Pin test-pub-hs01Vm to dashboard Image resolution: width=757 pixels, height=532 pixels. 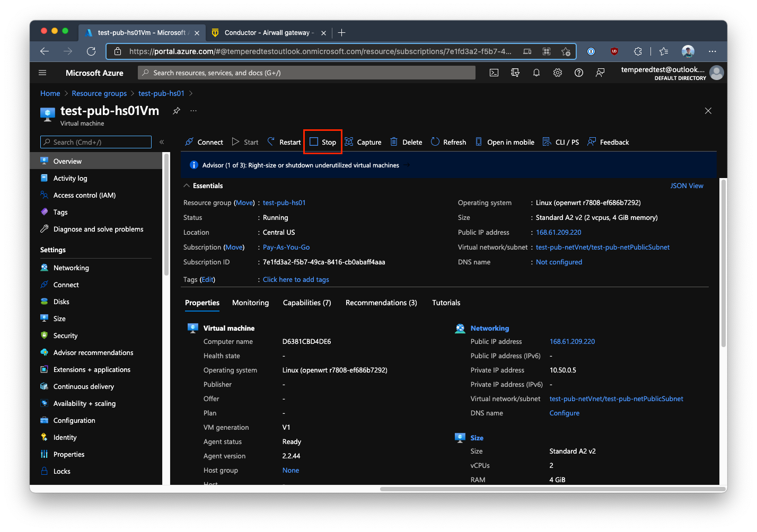pyautogui.click(x=177, y=111)
